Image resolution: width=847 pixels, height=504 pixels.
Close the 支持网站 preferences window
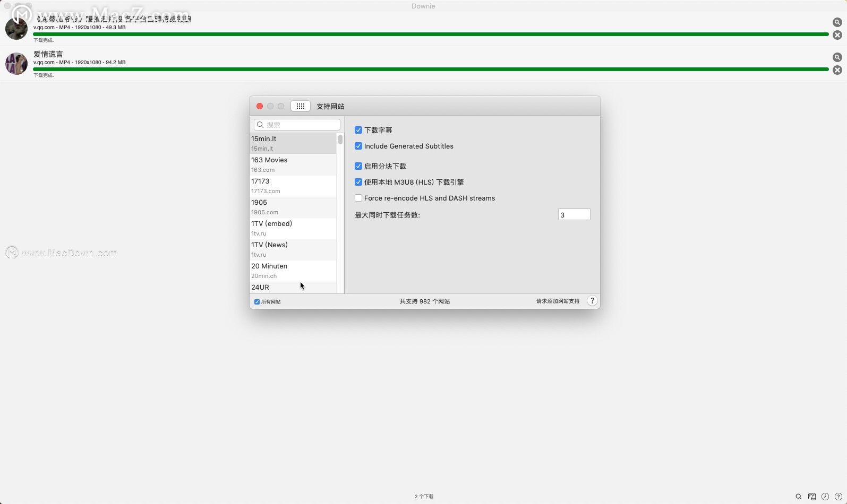point(260,106)
